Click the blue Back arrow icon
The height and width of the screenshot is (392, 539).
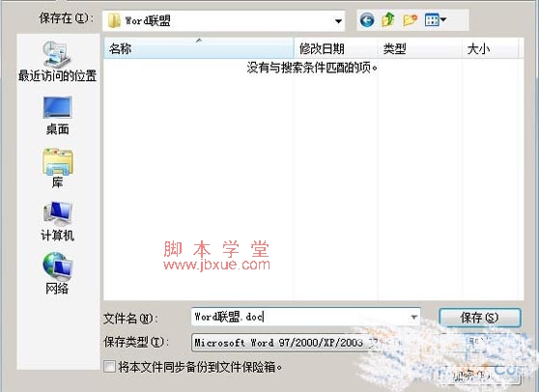pyautogui.click(x=367, y=20)
